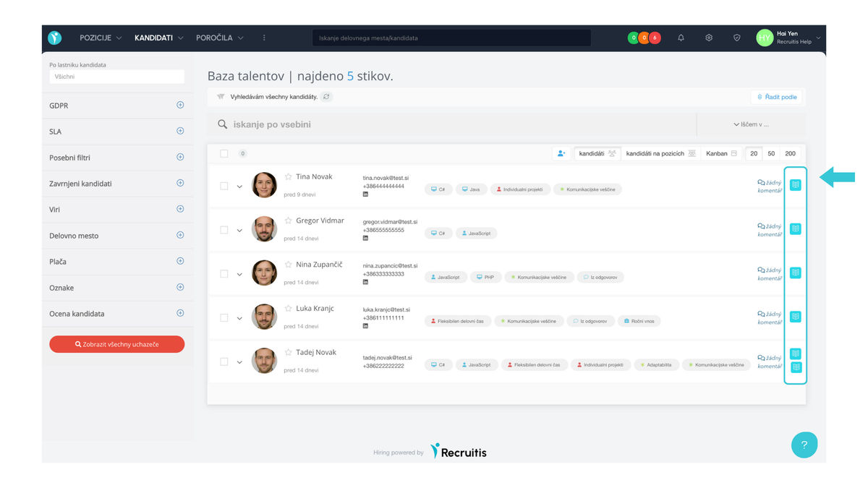Image resolution: width=868 pixels, height=488 pixels.
Task: Click the teal book icon for Gregor Vidmar
Action: [x=796, y=228]
